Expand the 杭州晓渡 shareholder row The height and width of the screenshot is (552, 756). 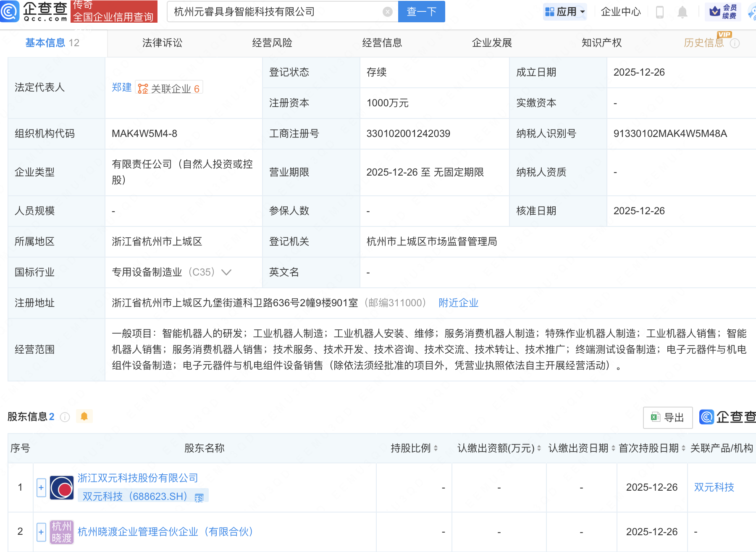(41, 532)
